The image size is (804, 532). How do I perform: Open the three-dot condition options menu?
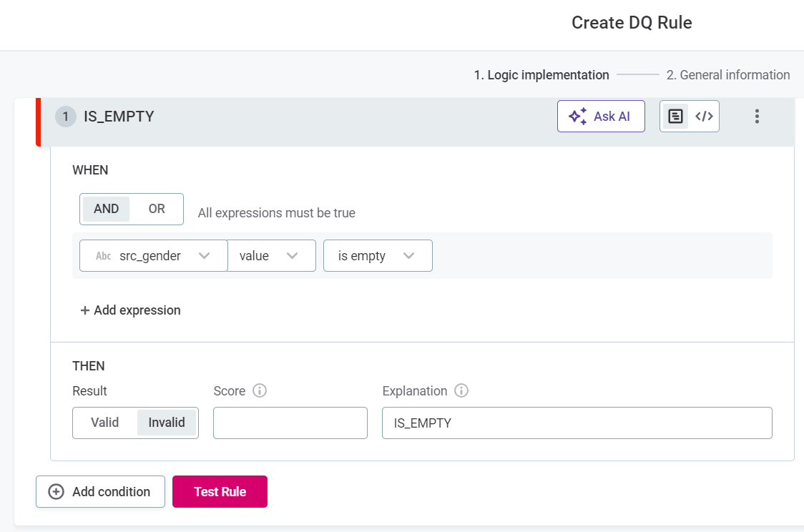[757, 117]
